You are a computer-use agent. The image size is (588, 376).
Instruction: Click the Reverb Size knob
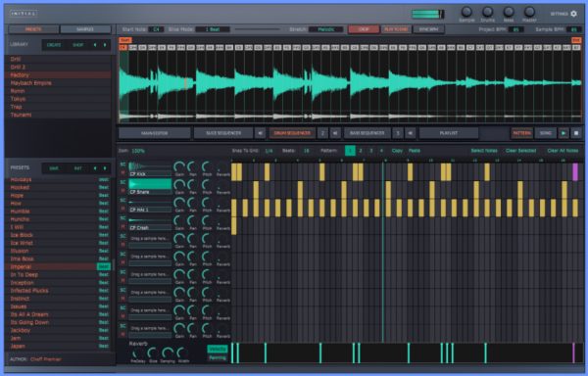[153, 353]
